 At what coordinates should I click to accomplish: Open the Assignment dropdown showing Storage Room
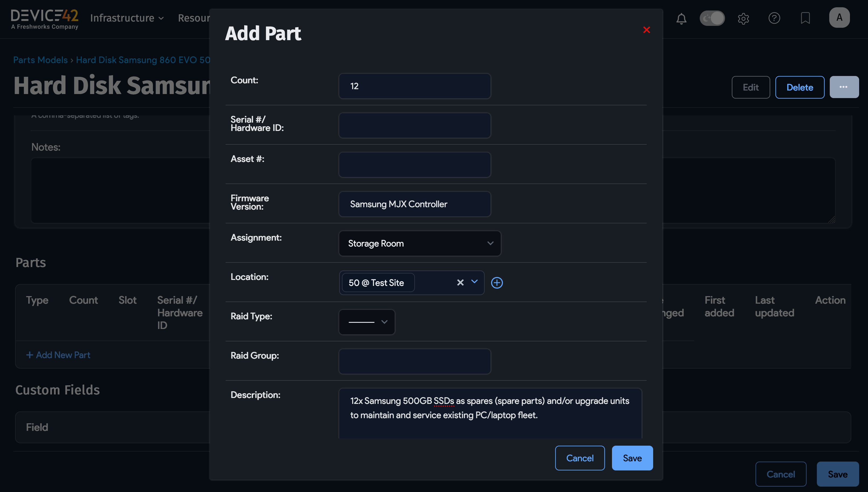pyautogui.click(x=420, y=243)
